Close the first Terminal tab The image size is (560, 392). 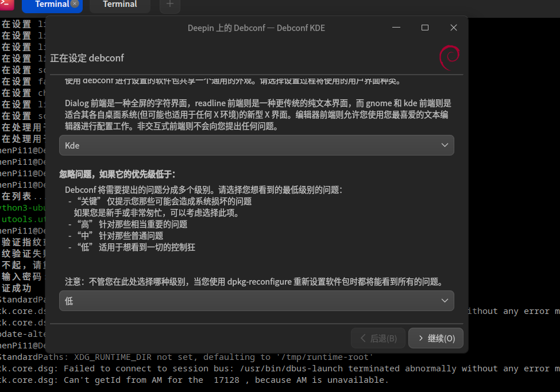point(75,4)
